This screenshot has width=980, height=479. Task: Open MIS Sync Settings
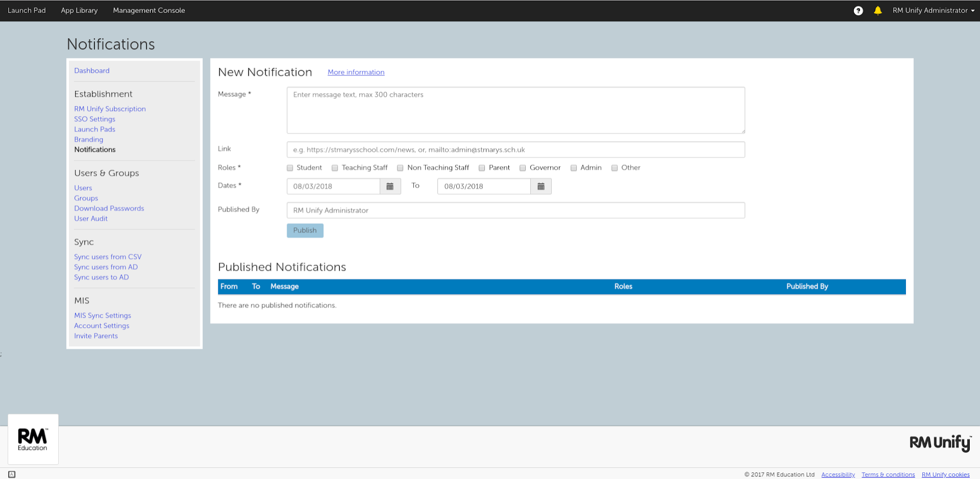102,316
